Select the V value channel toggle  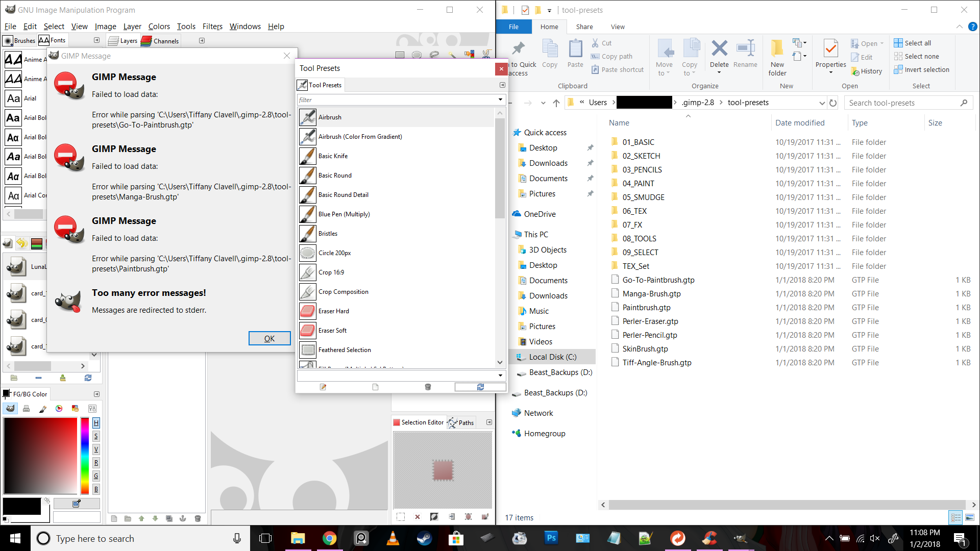pyautogui.click(x=96, y=449)
